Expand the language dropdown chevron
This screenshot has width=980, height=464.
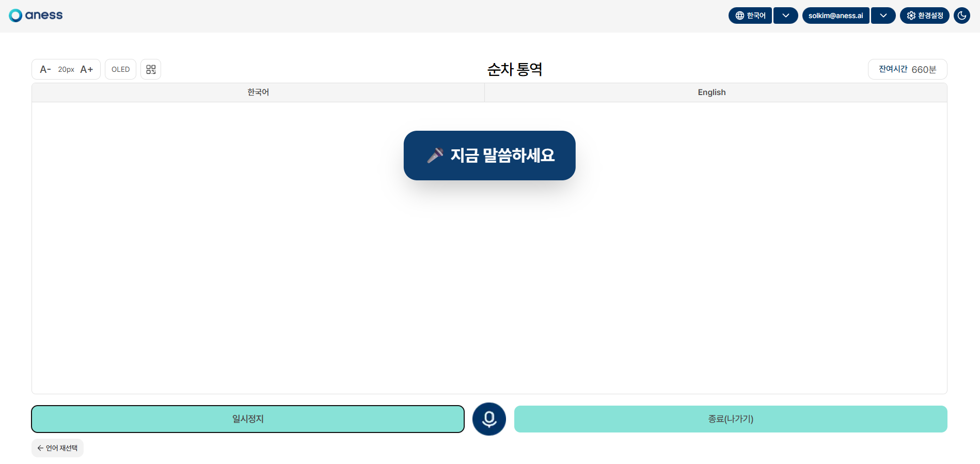point(786,16)
